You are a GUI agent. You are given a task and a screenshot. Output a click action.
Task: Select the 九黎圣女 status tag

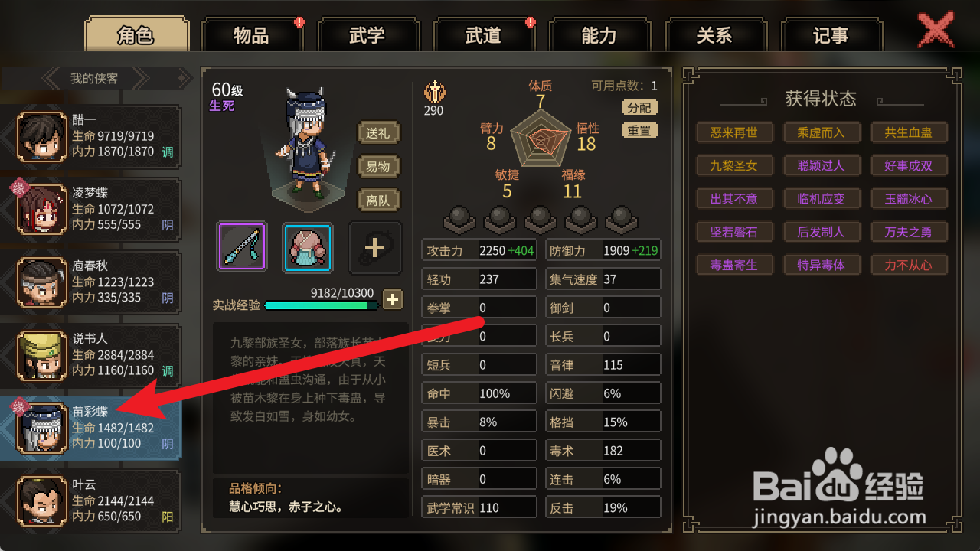tap(734, 165)
